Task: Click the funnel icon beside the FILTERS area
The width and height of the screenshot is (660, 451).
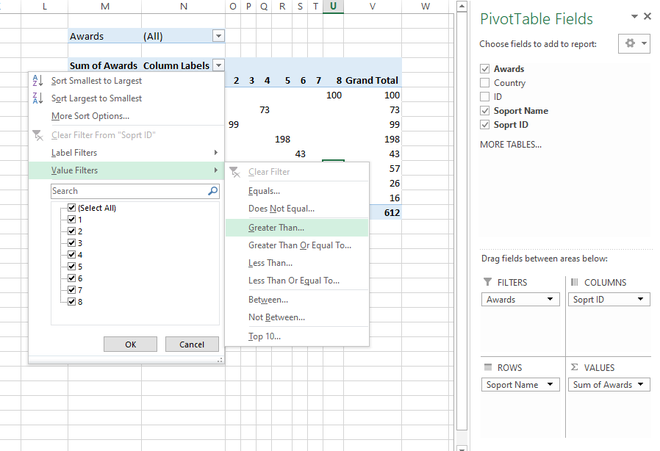Action: point(487,282)
